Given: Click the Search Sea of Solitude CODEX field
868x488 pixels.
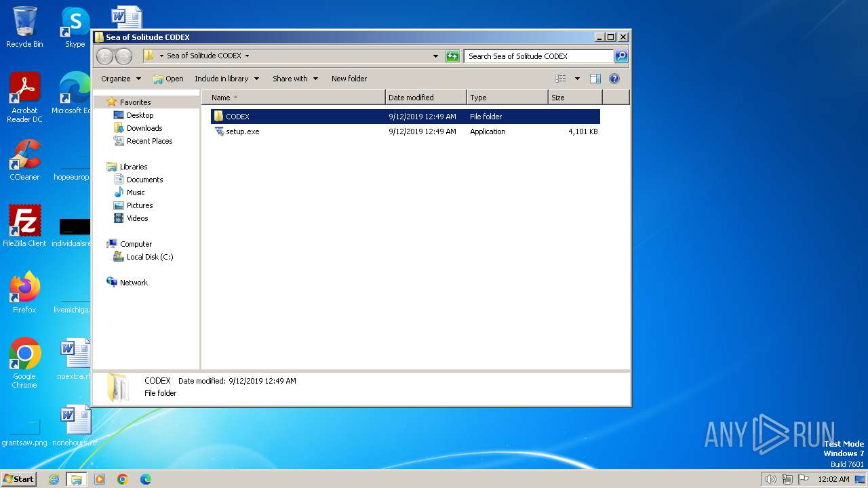Looking at the screenshot, I should 539,56.
